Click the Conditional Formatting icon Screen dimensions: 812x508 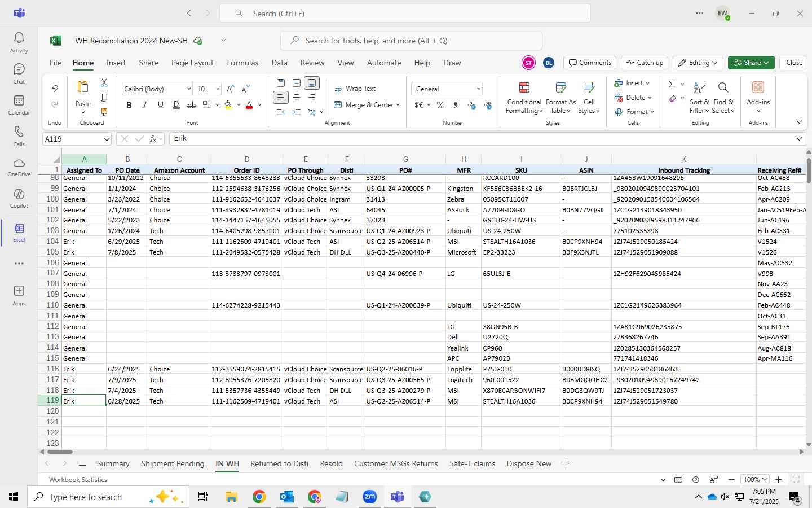[524, 87]
